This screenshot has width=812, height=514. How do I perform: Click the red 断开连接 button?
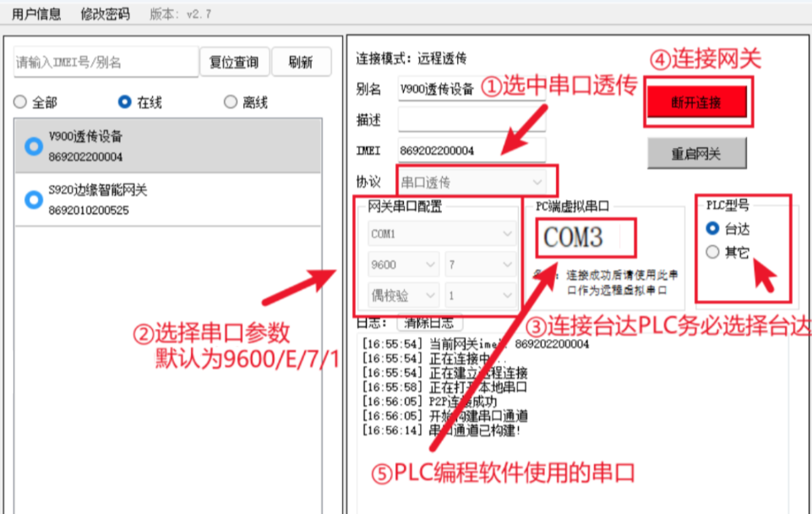[x=698, y=101]
